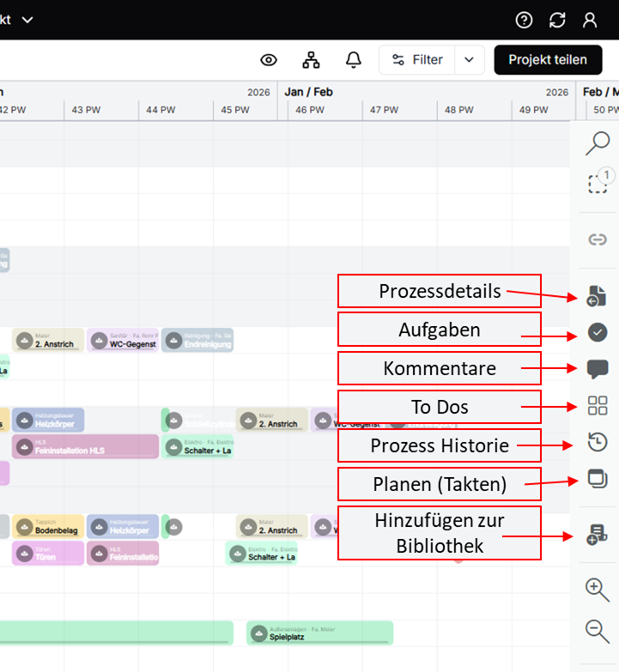Open the search magnifier tool
This screenshot has width=619, height=672.
(598, 142)
